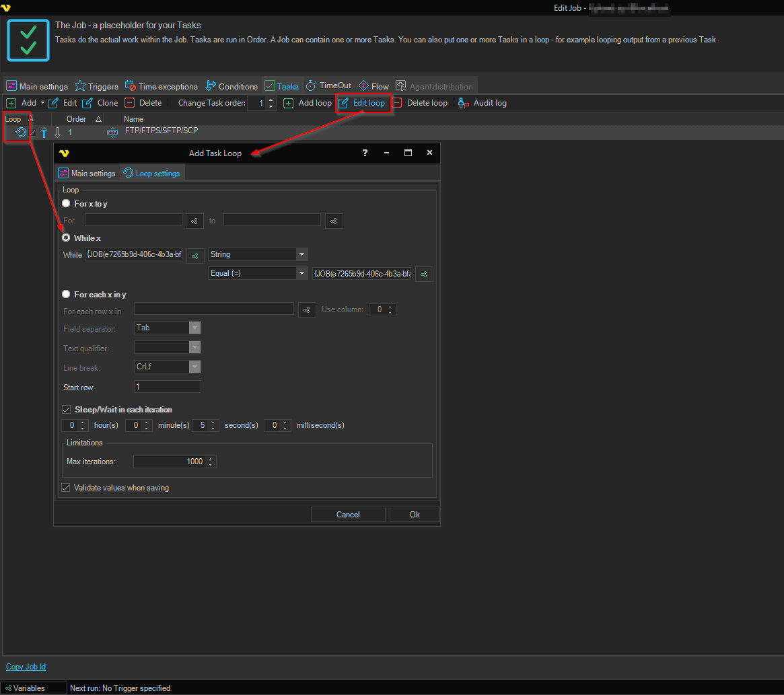Select the For x to y radio option
This screenshot has height=695, width=784.
point(66,203)
